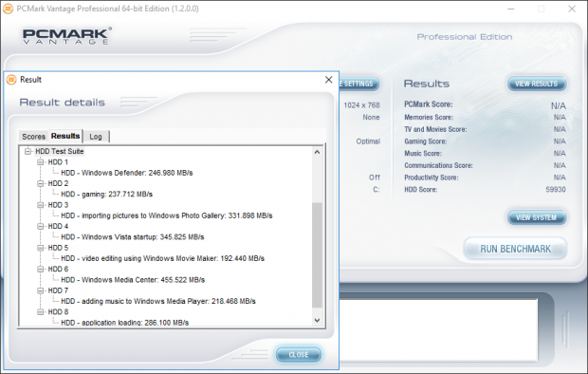
Task: Collapse the HDD Test Suite tree node
Action: pos(28,151)
